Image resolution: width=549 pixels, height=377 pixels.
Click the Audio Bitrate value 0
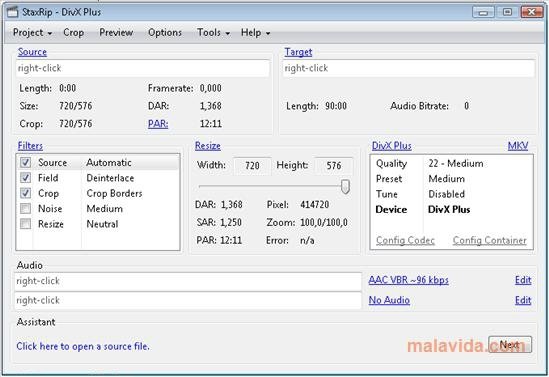click(x=466, y=106)
